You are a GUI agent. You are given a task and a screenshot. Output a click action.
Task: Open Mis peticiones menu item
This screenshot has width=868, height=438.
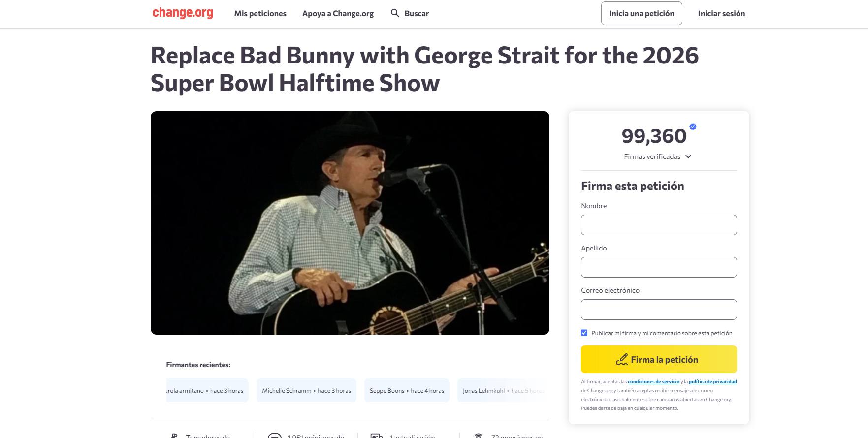[260, 14]
